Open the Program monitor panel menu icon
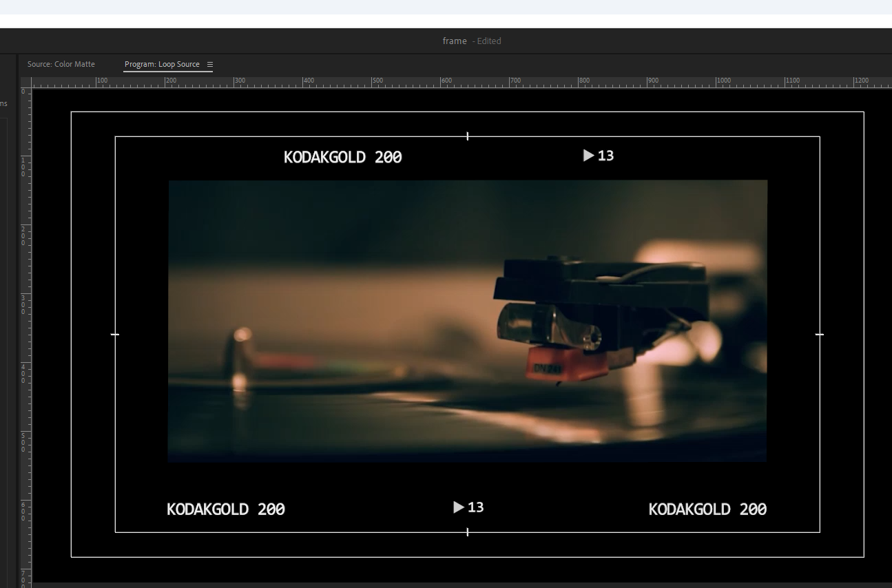 point(210,64)
